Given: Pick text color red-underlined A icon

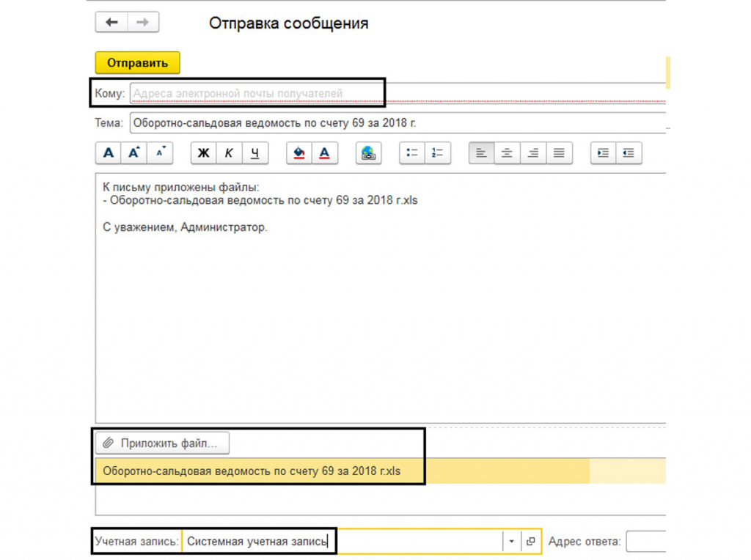Looking at the screenshot, I should pyautogui.click(x=325, y=153).
